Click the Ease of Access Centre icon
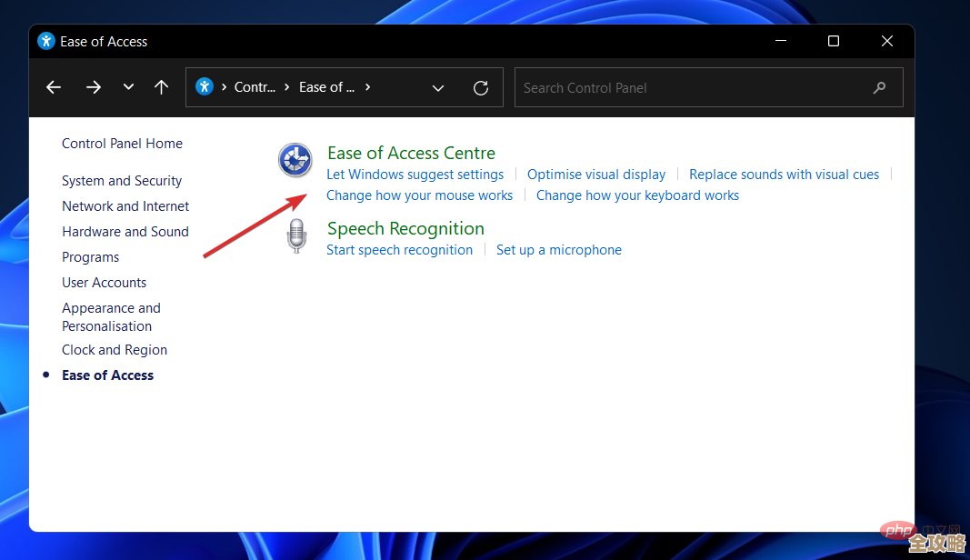 coord(295,160)
